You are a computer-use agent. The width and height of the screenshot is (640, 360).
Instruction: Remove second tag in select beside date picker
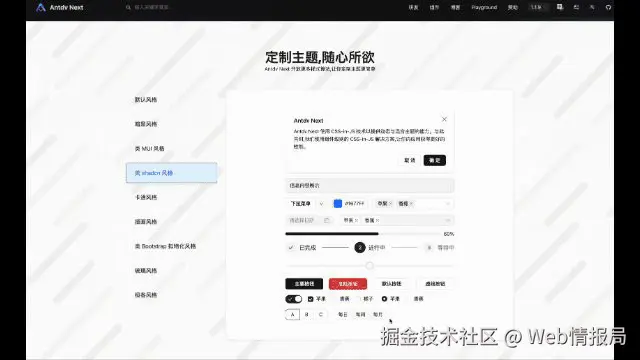pyautogui.click(x=378, y=220)
